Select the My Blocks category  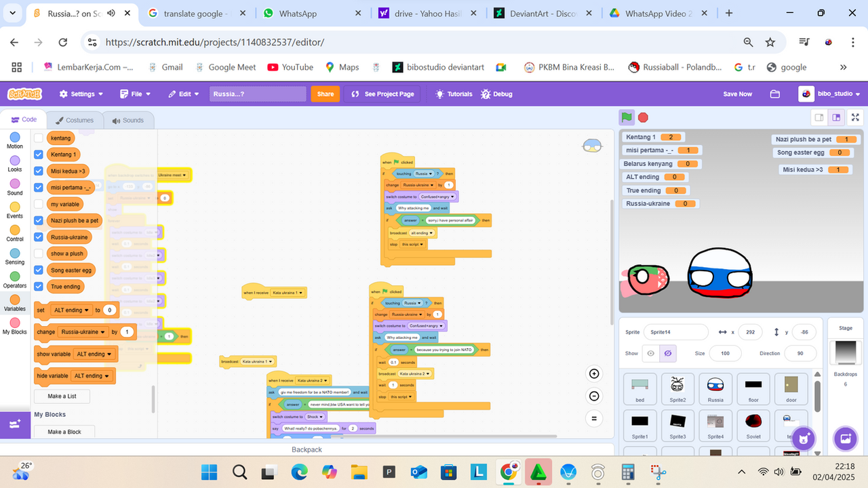(15, 325)
